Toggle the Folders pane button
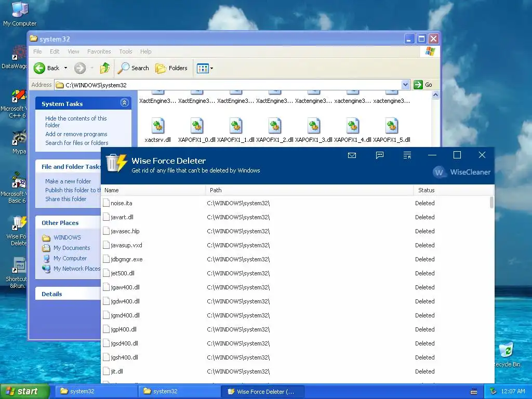 [x=171, y=68]
